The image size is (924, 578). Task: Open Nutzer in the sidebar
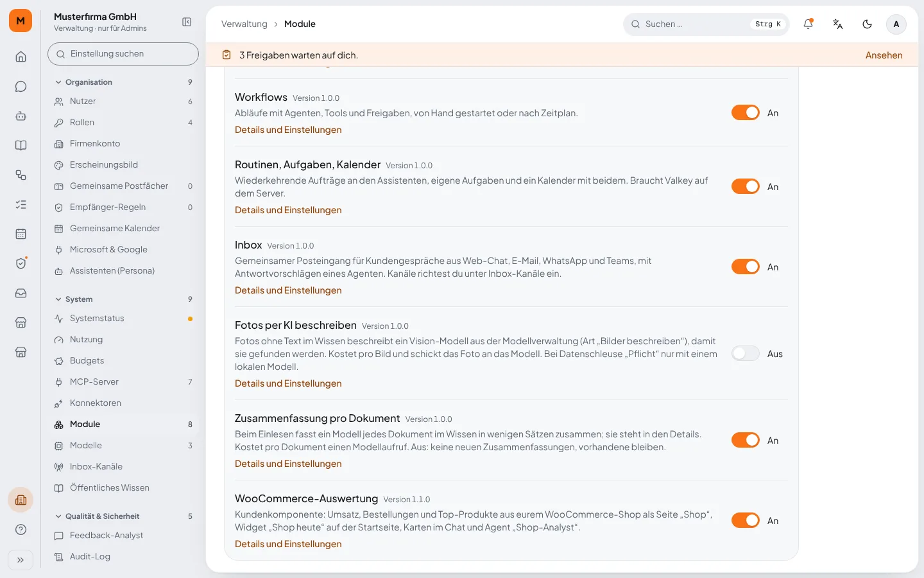(x=124, y=101)
